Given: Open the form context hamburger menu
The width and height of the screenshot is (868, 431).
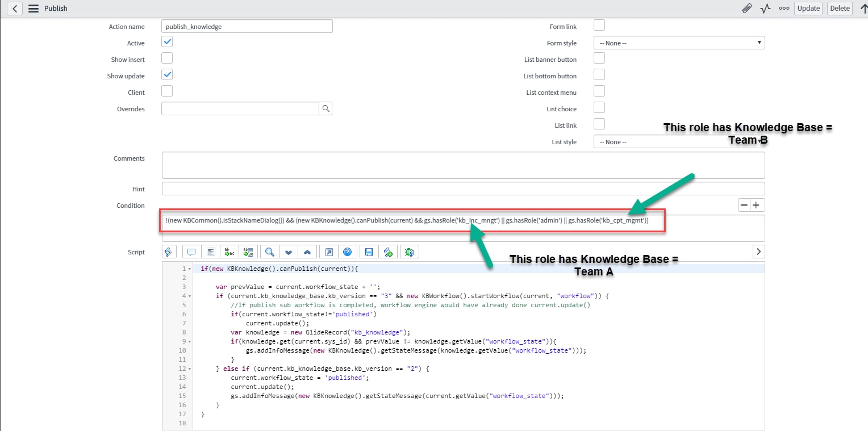Looking at the screenshot, I should pos(34,9).
